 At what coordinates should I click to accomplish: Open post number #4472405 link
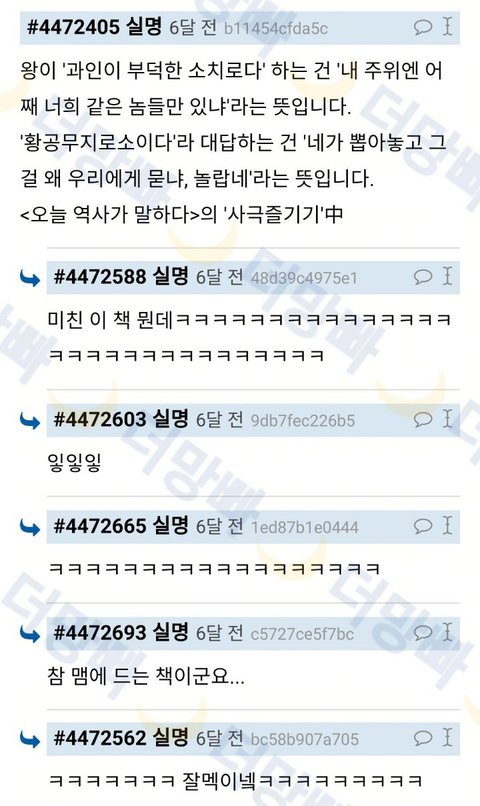(x=74, y=27)
